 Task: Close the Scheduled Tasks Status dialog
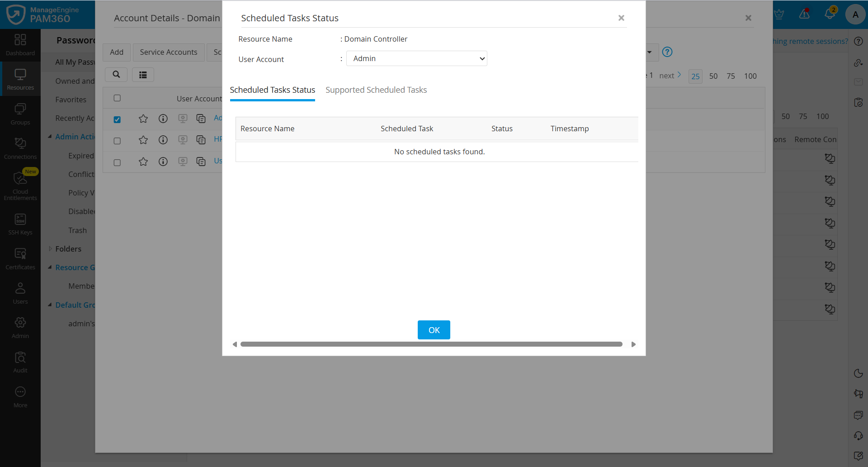click(x=621, y=18)
